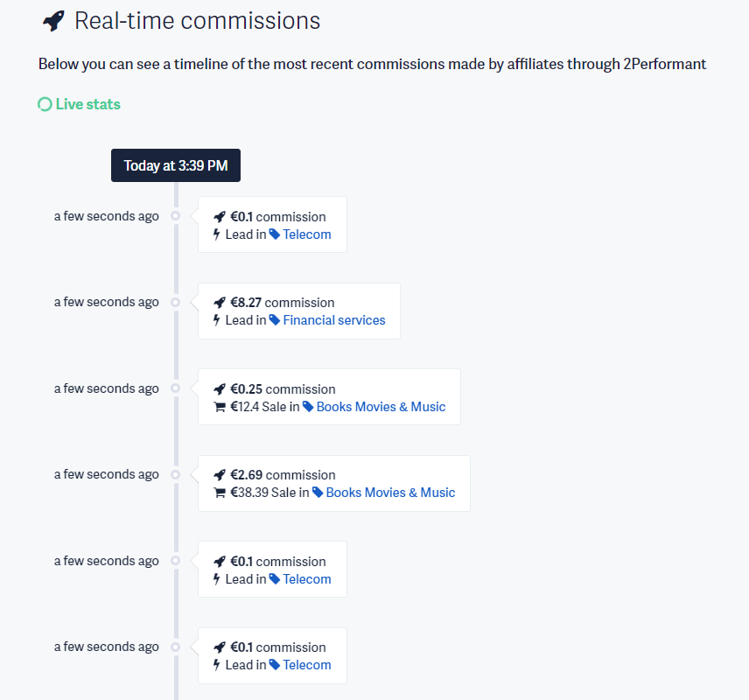The width and height of the screenshot is (749, 700).
Task: Click the Live stats label
Action: tap(87, 104)
